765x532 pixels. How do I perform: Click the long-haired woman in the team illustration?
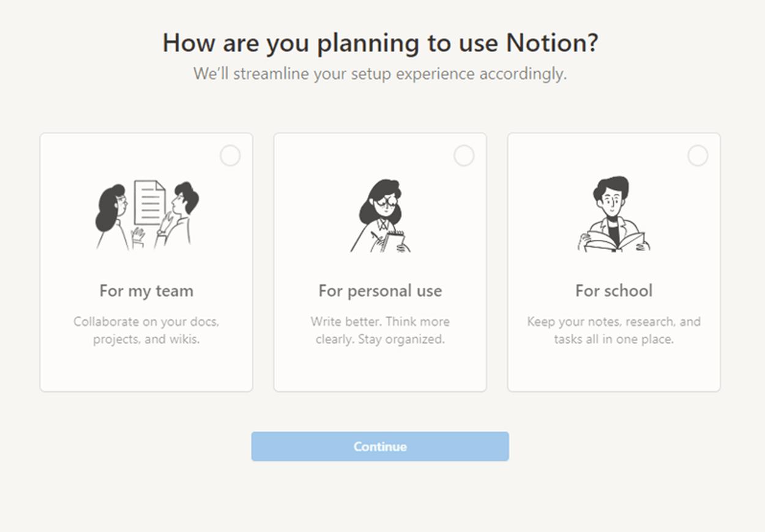112,211
